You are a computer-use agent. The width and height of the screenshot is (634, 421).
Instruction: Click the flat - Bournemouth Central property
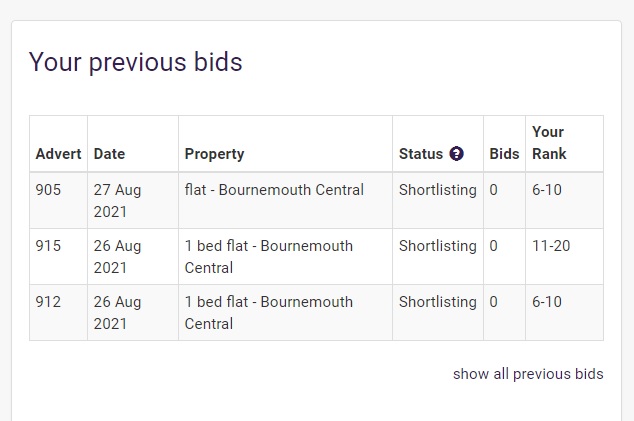(x=274, y=190)
